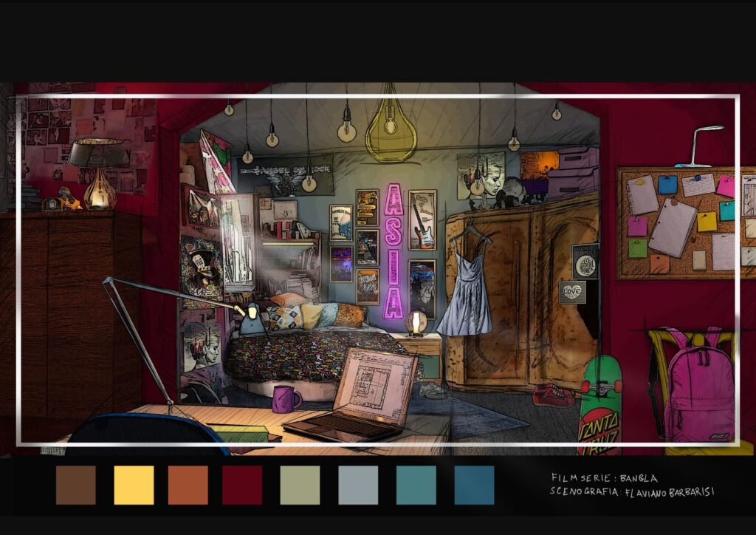Click the open laptop on the desk

click(357, 395)
